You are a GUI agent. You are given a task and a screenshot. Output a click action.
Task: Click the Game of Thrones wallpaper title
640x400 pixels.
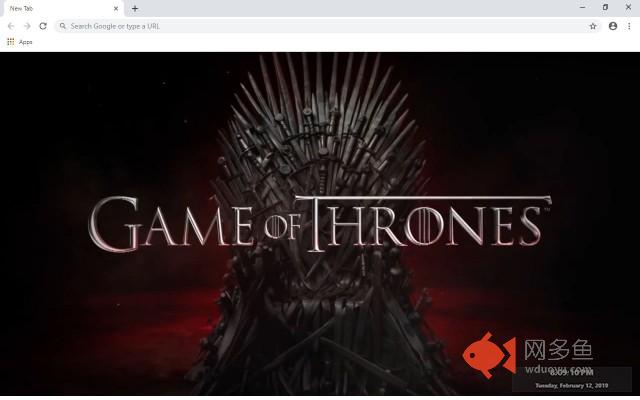320,224
